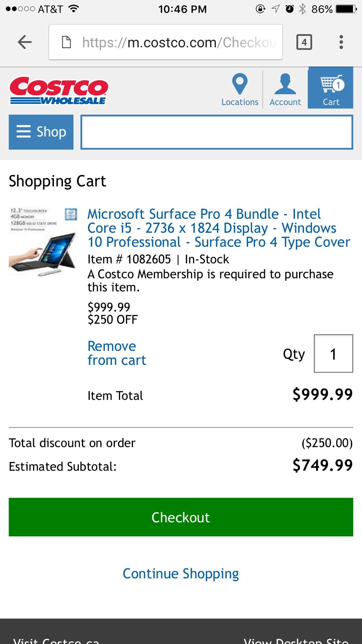Open the Surface Pro 4 product thumbnail

click(x=43, y=242)
